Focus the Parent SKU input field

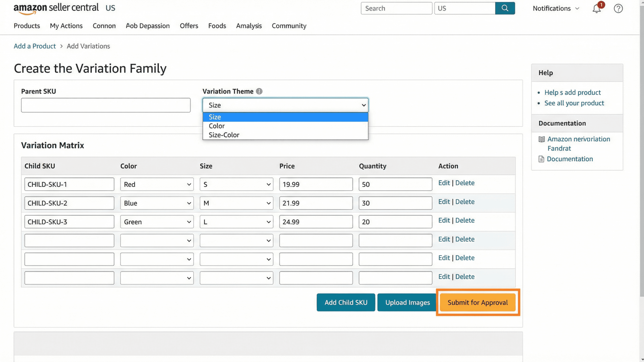click(106, 105)
